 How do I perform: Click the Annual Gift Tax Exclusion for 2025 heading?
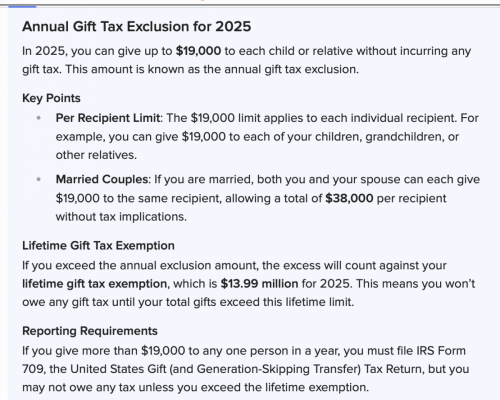coord(137,27)
